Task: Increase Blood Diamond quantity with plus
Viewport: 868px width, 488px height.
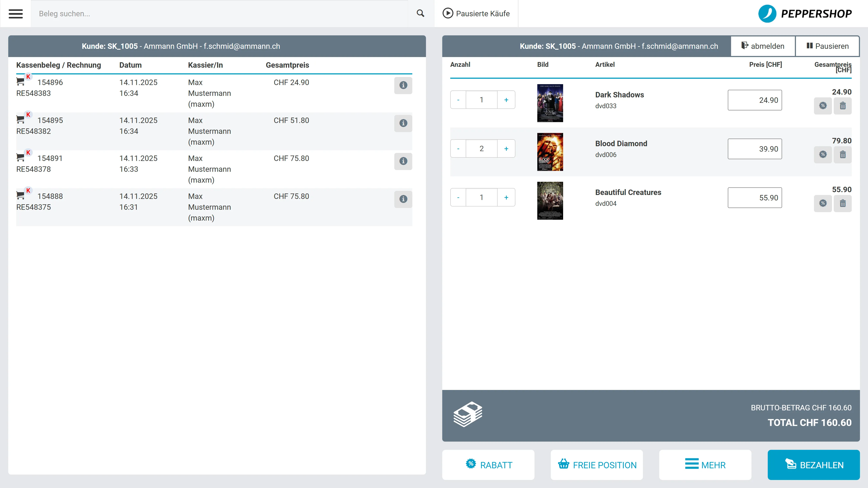Action: 506,149
